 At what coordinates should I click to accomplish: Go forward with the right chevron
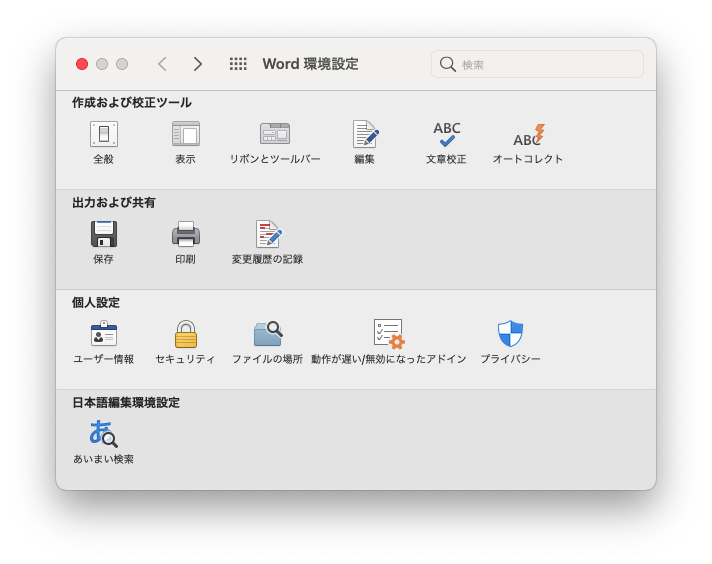[198, 64]
